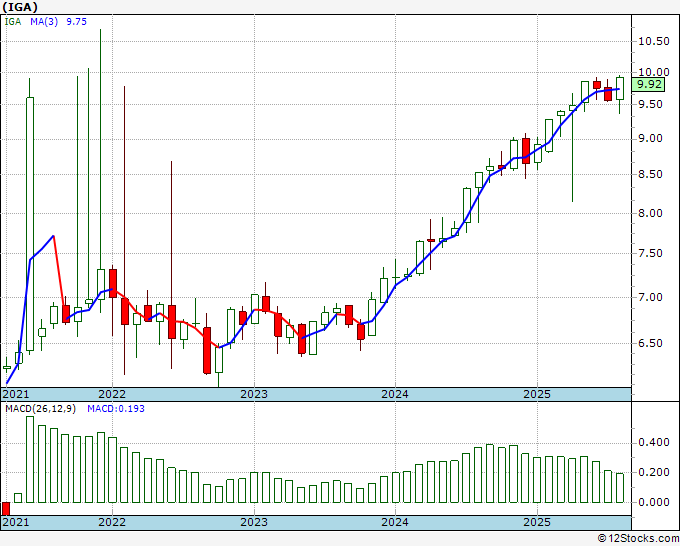This screenshot has width=680, height=546.
Task: Click the 8.50 price axis label
Action: 651,174
